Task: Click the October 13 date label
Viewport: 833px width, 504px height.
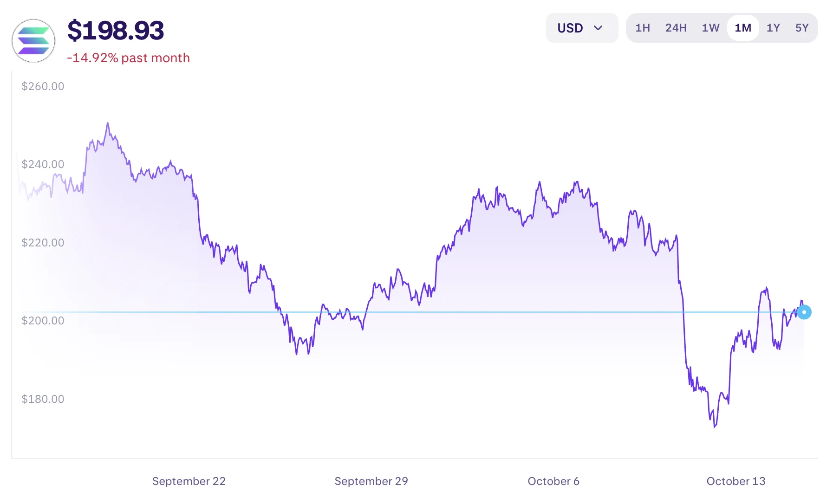Action: pyautogui.click(x=736, y=481)
